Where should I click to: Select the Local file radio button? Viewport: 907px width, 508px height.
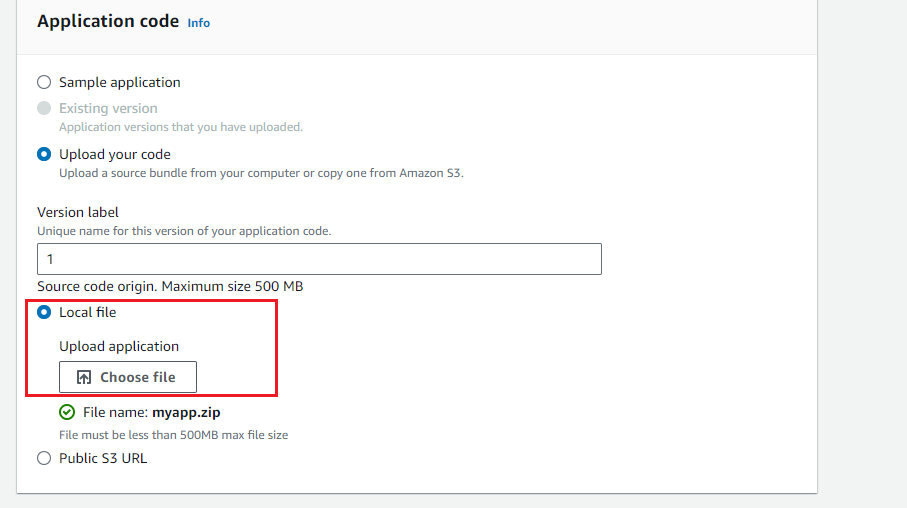(x=44, y=312)
